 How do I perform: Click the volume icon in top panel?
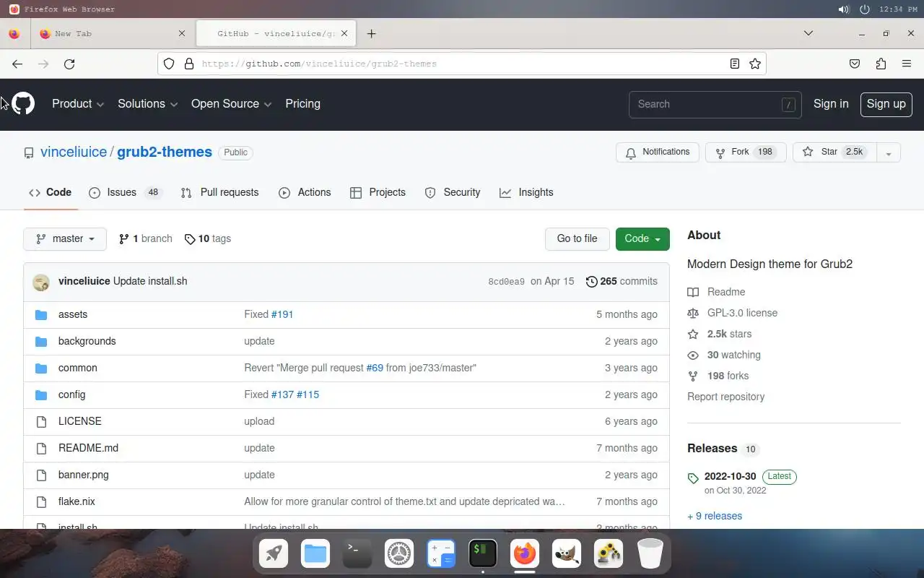[843, 9]
